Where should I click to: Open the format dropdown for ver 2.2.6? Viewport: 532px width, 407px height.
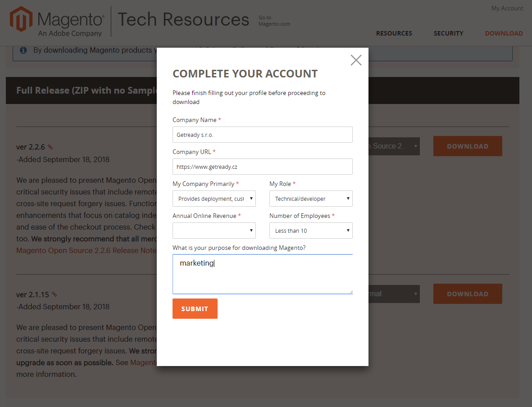pyautogui.click(x=394, y=146)
